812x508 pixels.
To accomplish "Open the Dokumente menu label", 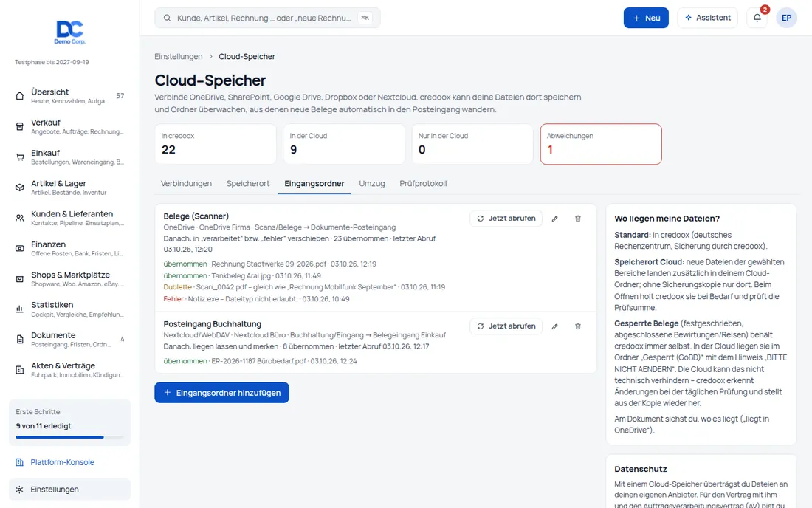I will 53,335.
